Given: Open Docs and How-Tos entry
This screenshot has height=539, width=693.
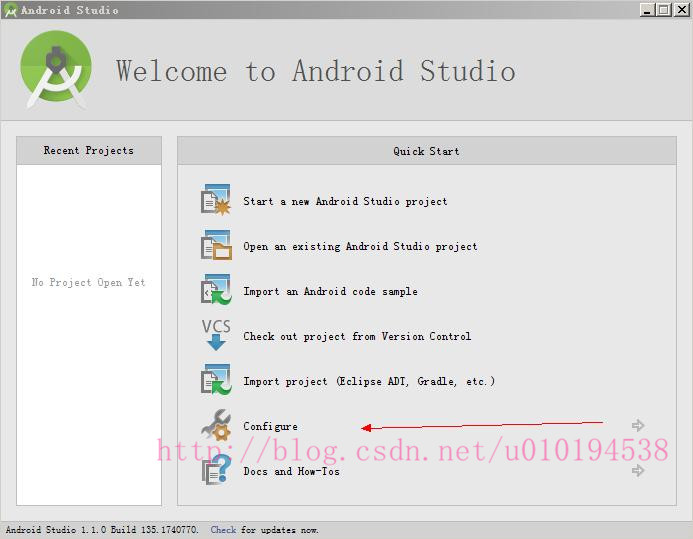Looking at the screenshot, I should [291, 471].
